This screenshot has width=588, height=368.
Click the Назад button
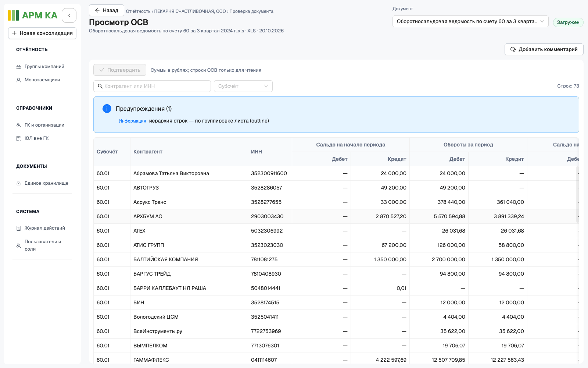[x=107, y=10]
